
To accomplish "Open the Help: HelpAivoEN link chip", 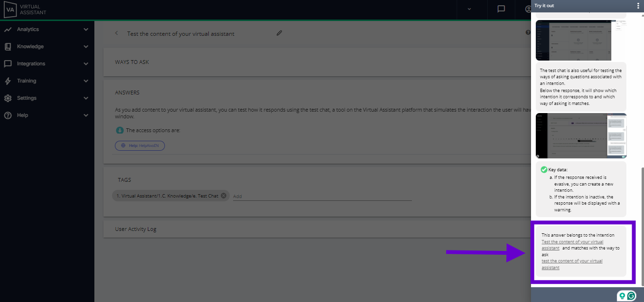I will [140, 146].
